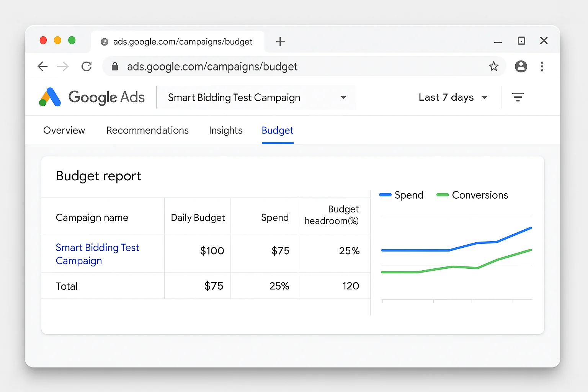Open the Smart Bidding Test Campaign link
Screen dimensions: 588x392
pyautogui.click(x=97, y=254)
